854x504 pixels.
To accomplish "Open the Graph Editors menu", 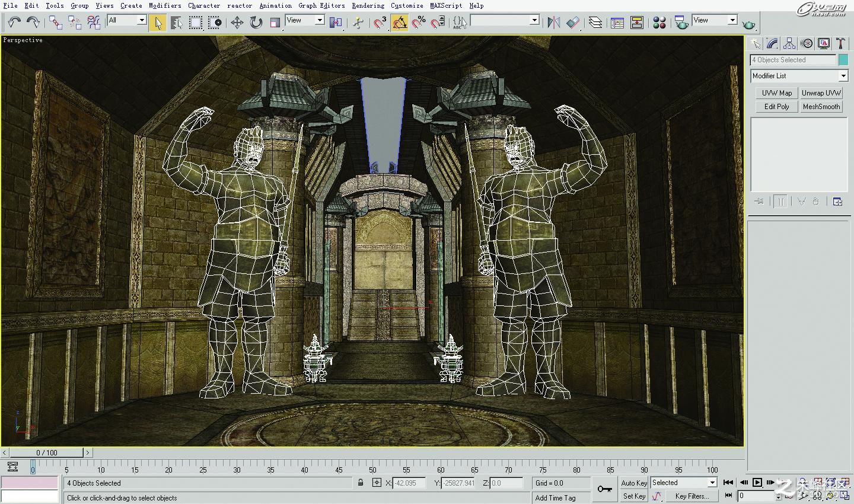I will [x=321, y=5].
